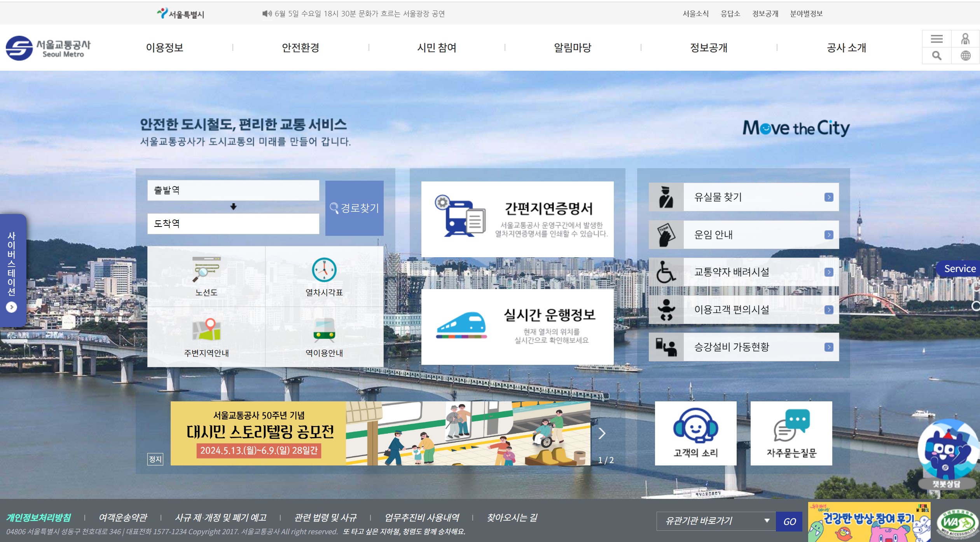Click the magnifier search icon in header
Screen dimensions: 980x542
pos(936,56)
